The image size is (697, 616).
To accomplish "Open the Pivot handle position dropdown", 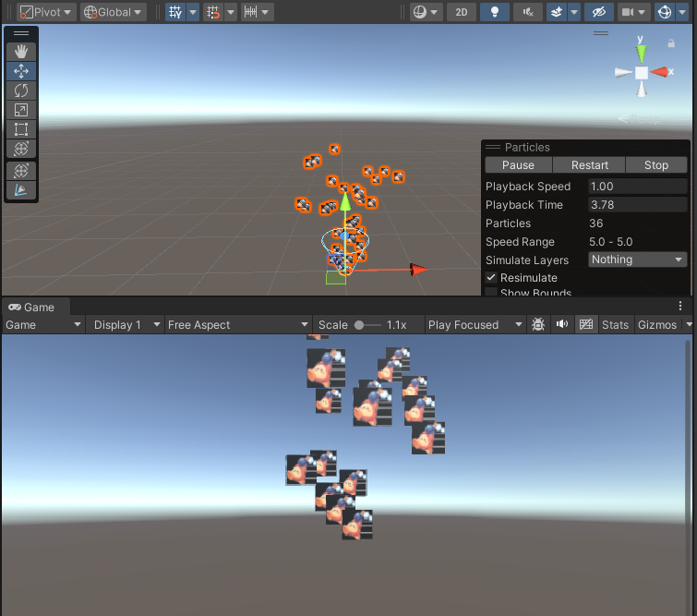I will (x=46, y=12).
